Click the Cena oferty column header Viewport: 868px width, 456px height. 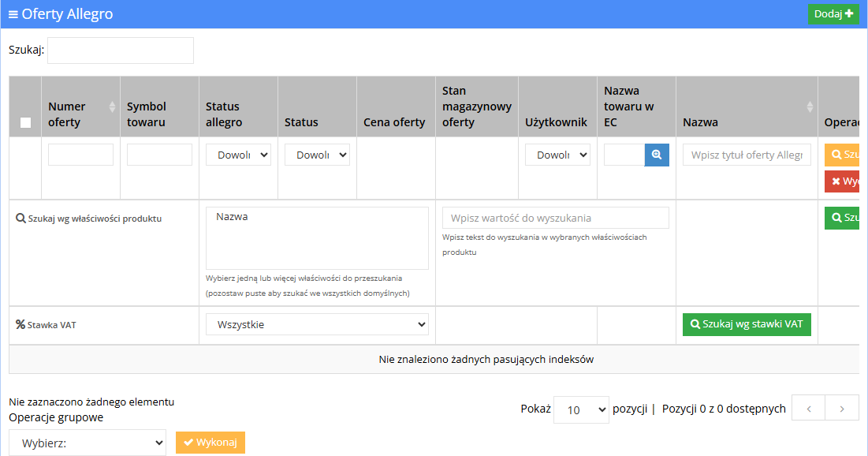(396, 107)
